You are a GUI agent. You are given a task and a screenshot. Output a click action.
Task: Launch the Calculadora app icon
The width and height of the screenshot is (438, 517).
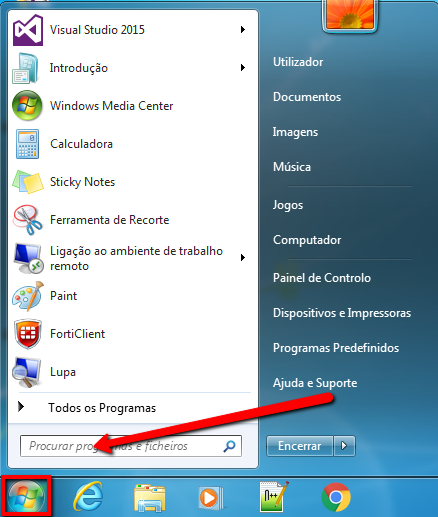27,144
